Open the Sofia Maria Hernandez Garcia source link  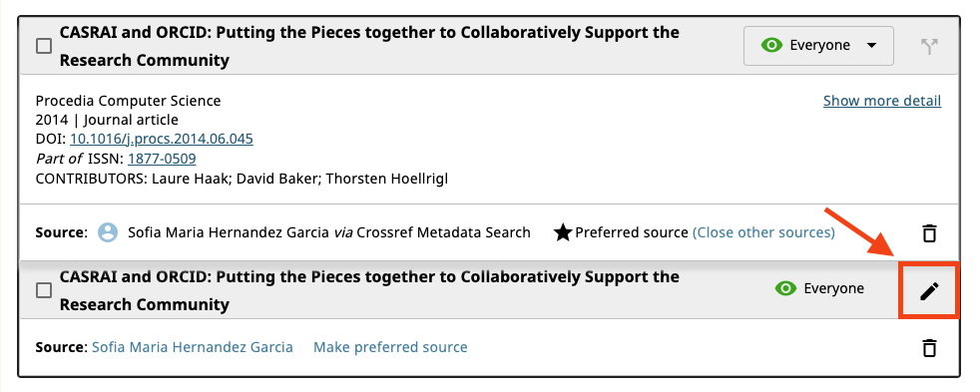(193, 347)
